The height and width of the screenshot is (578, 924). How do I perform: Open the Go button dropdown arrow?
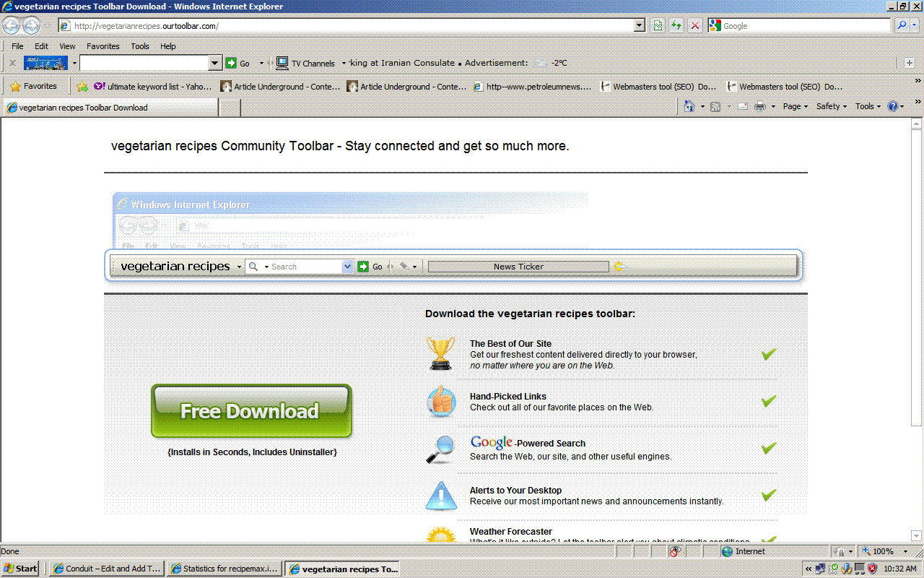(261, 63)
